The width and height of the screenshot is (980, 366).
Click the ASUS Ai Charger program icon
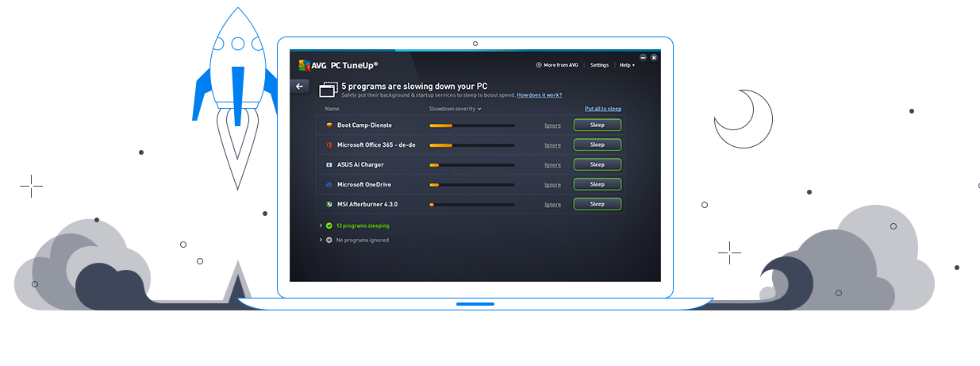329,165
